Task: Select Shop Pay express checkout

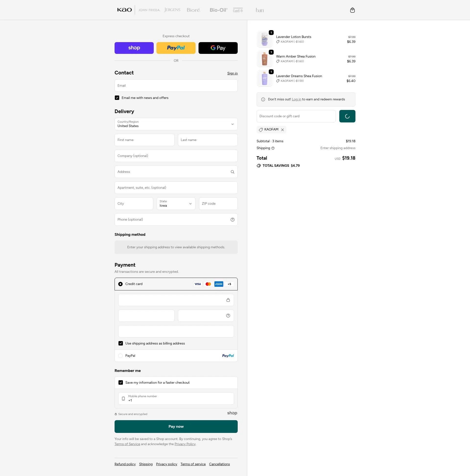Action: [x=134, y=48]
